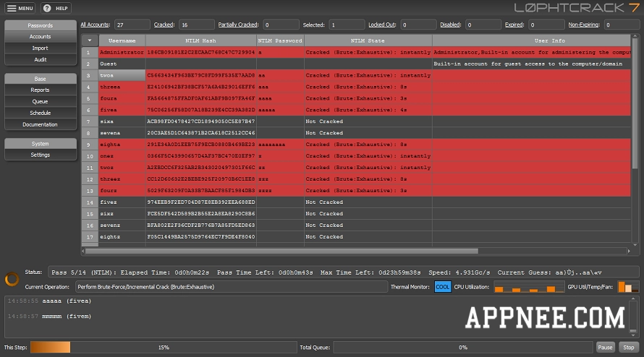Pause the current cracking job
The height and width of the screenshot is (357, 644).
point(605,347)
